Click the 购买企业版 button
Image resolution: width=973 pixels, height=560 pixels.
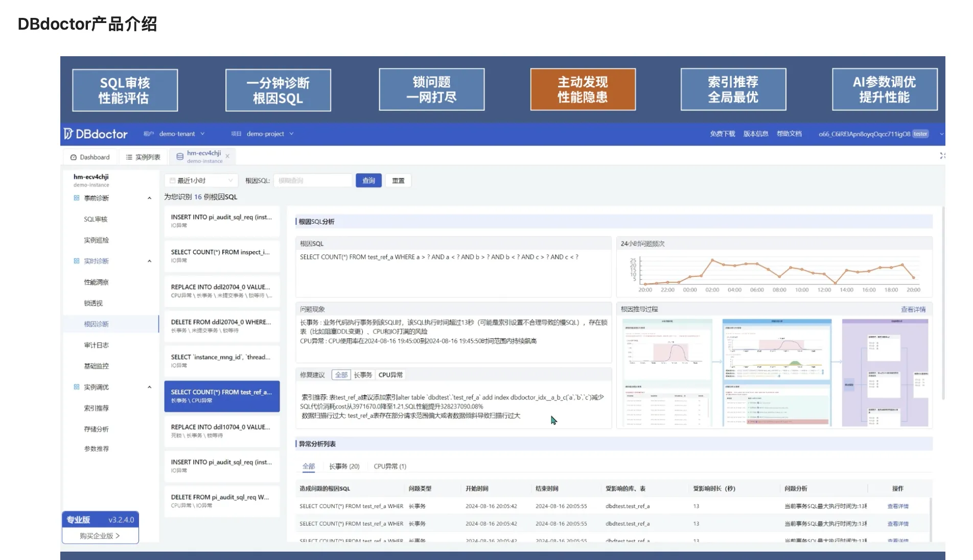100,535
